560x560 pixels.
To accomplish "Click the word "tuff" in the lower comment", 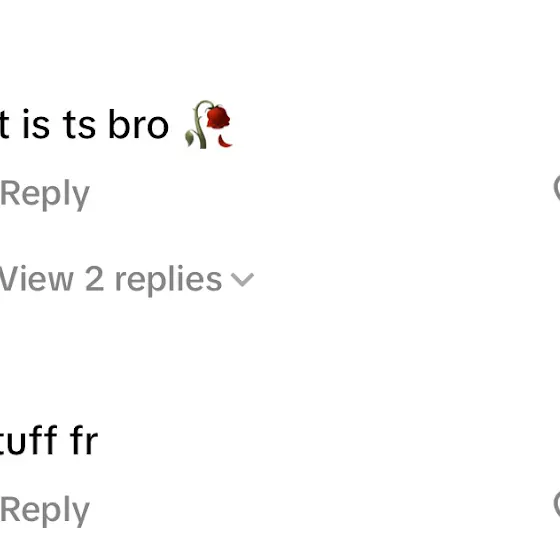I will (x=29, y=440).
